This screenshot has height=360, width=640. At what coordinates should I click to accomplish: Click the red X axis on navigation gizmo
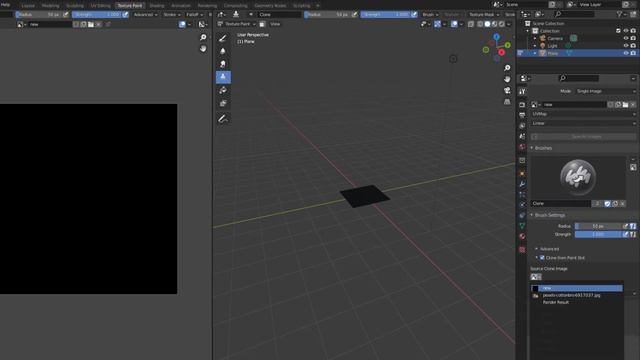pos(502,53)
